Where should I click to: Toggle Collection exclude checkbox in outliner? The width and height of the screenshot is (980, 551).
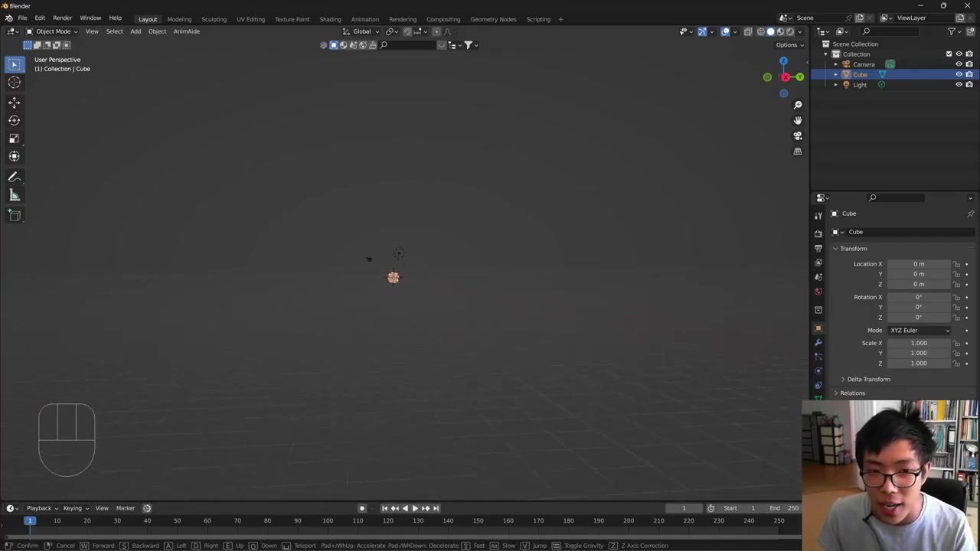tap(949, 54)
